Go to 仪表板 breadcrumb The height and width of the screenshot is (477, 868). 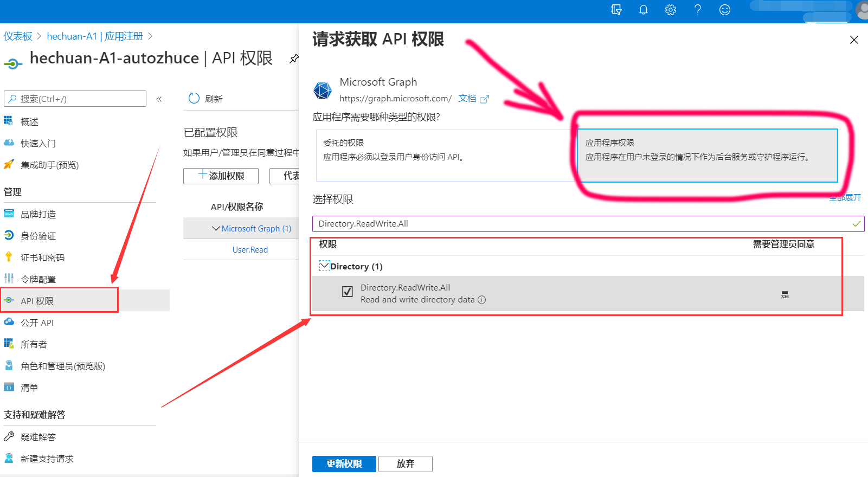pos(18,36)
